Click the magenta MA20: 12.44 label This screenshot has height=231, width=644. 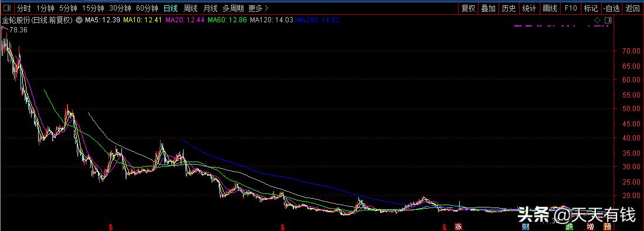pyautogui.click(x=185, y=20)
